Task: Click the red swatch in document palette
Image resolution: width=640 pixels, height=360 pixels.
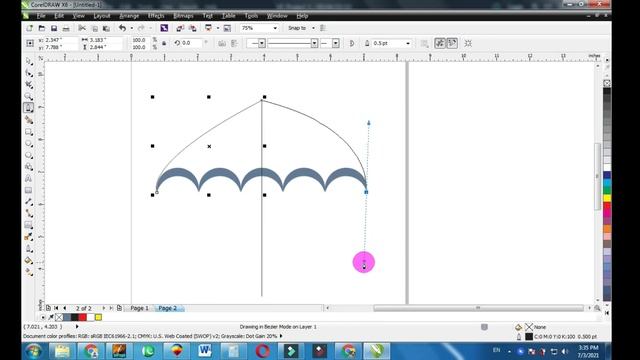Action: tap(83, 317)
